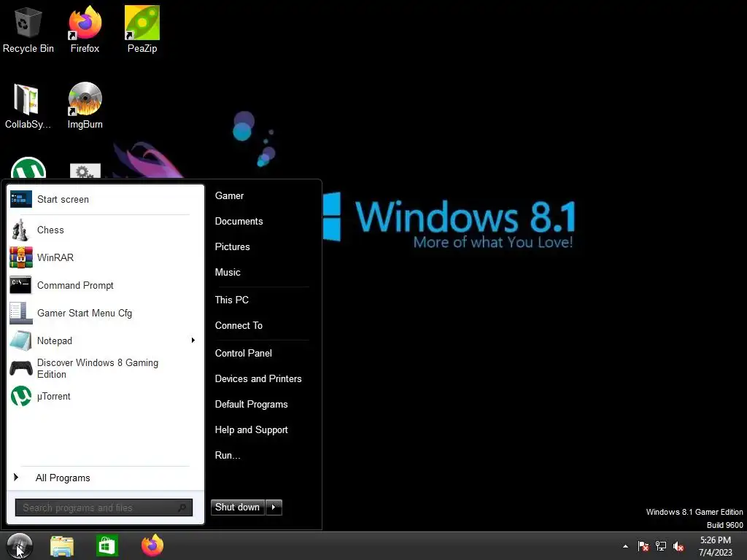Image resolution: width=747 pixels, height=560 pixels.
Task: Open This PC
Action: click(x=231, y=300)
